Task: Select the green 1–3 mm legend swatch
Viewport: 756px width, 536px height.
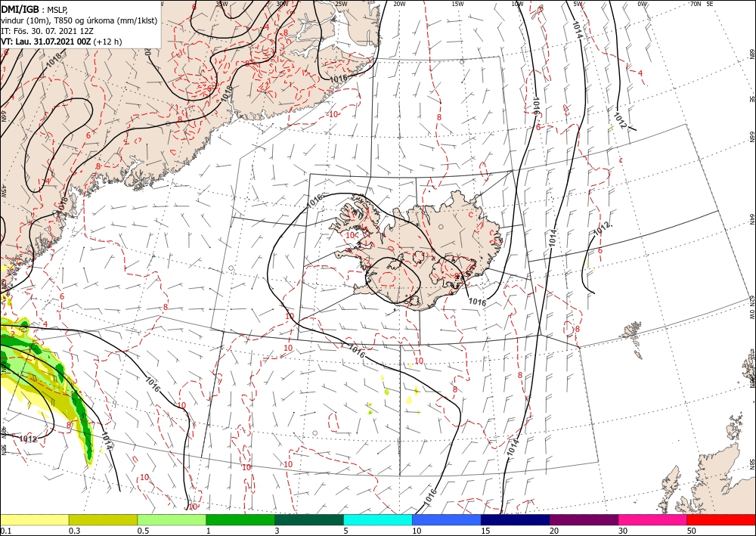Action: point(240,519)
